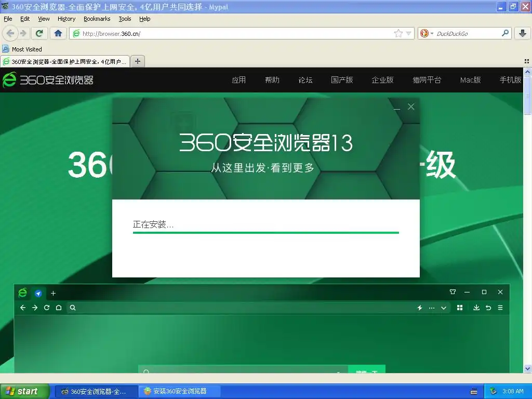532x399 pixels.
Task: Click the page vertical scrollbar thumb
Action: [527, 96]
